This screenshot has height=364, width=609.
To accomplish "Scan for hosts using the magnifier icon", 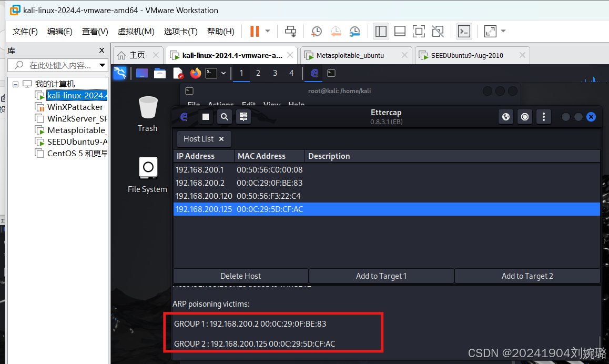I will [225, 117].
